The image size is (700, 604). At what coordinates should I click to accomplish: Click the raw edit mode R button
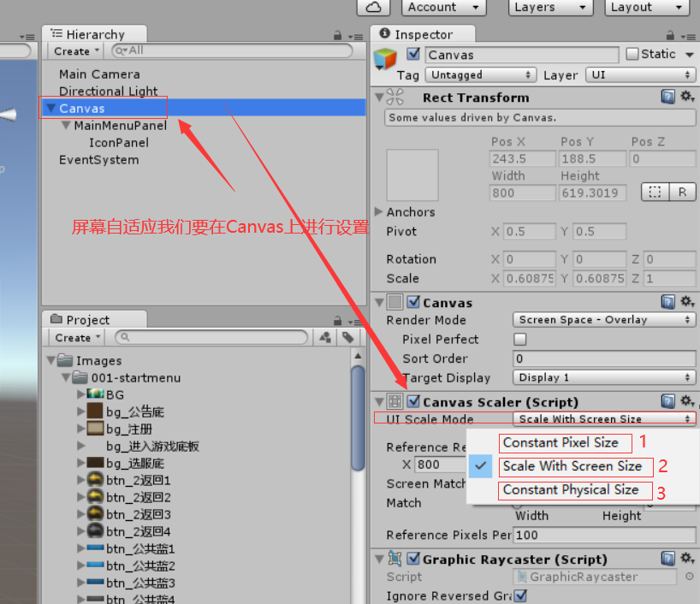[682, 192]
